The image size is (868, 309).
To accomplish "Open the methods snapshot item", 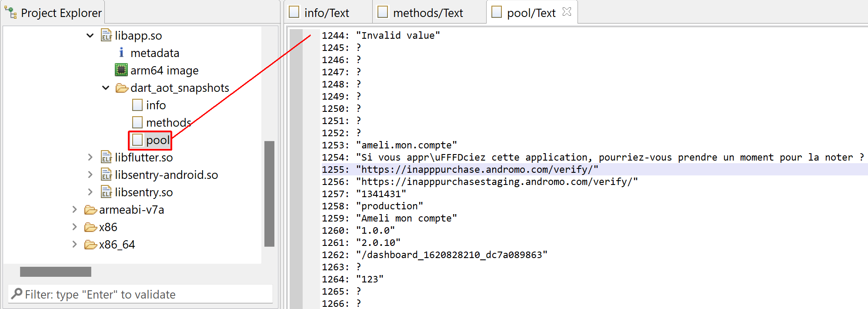I will [169, 123].
